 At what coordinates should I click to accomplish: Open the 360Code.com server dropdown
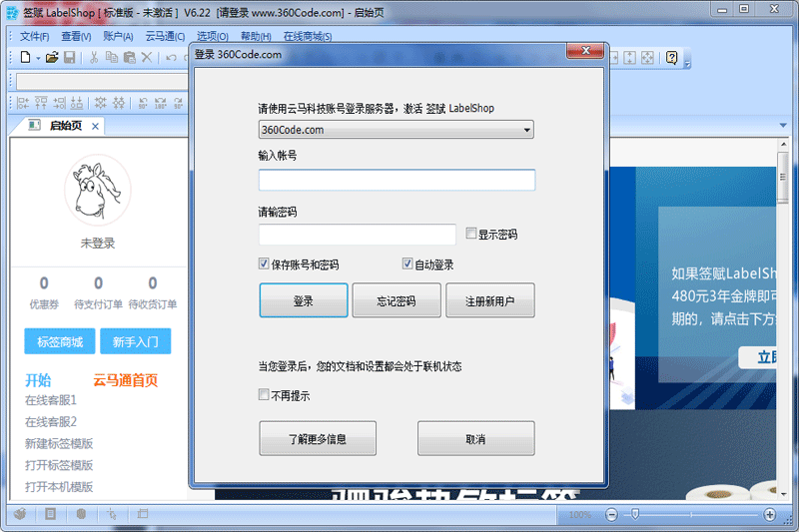(x=396, y=130)
